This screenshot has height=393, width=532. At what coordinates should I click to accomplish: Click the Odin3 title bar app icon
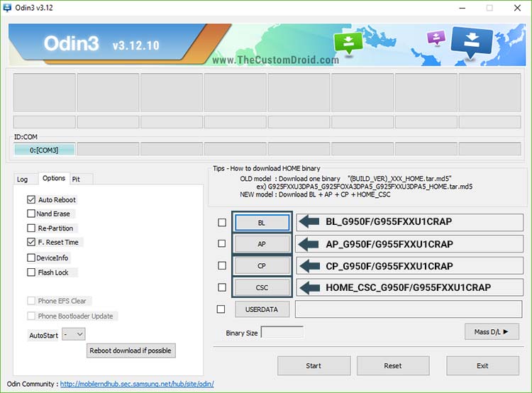7,8
